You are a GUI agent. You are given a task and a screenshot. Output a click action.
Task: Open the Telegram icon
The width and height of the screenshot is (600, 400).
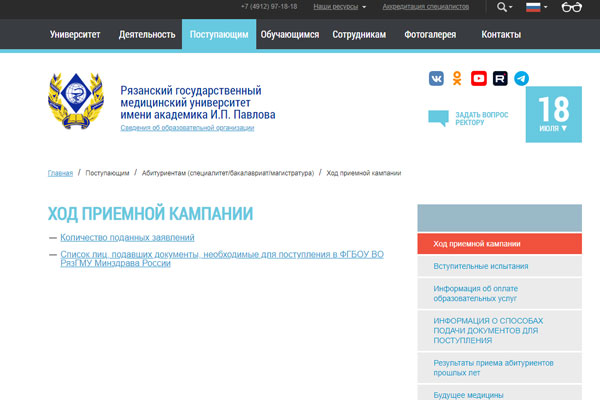pos(521,78)
